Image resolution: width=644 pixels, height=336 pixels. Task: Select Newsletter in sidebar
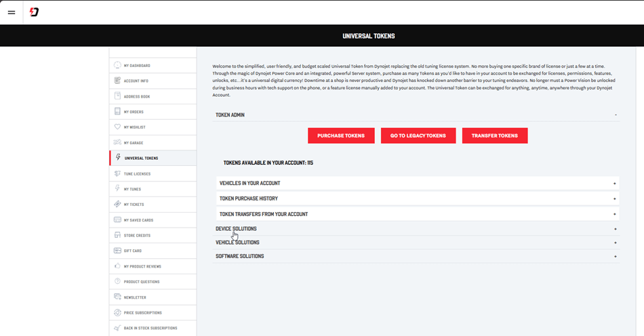coord(153,297)
